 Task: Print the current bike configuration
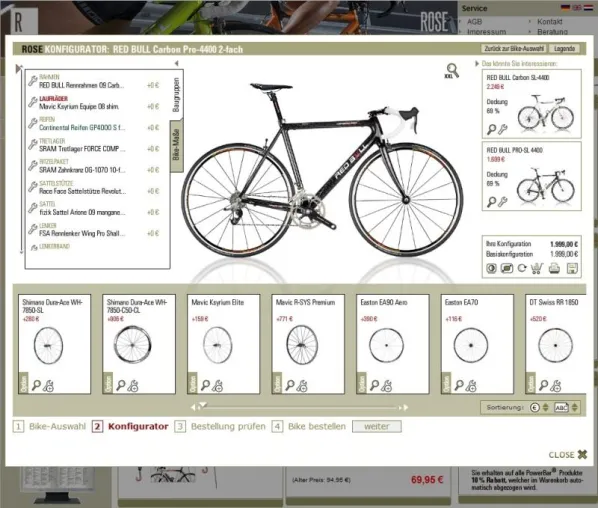tap(554, 268)
